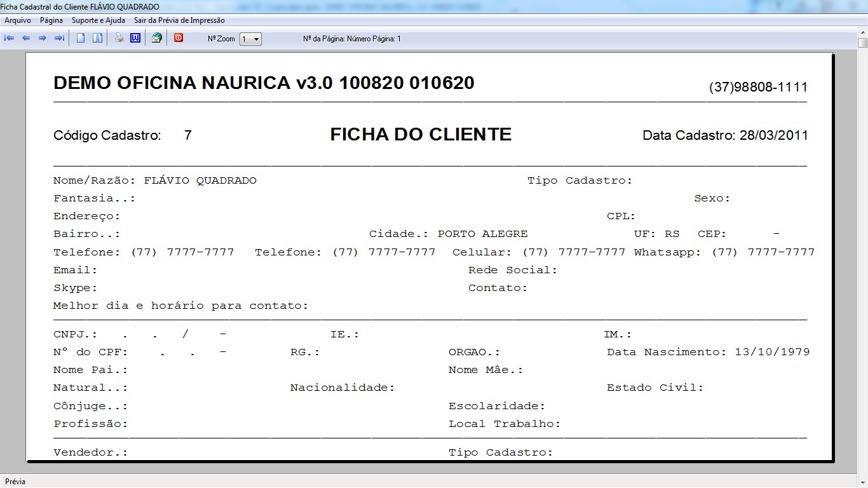Click the Data Cadastro: 28/03/2011 text

pyautogui.click(x=725, y=135)
